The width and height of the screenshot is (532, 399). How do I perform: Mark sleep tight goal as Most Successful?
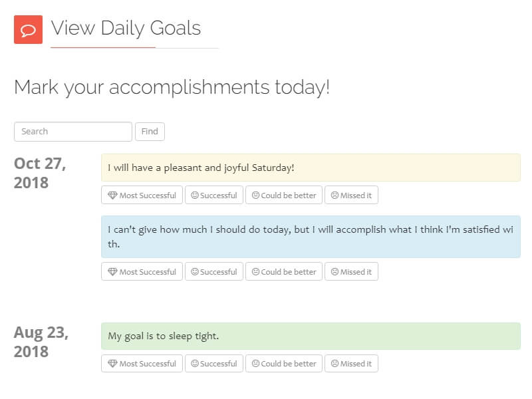point(142,363)
